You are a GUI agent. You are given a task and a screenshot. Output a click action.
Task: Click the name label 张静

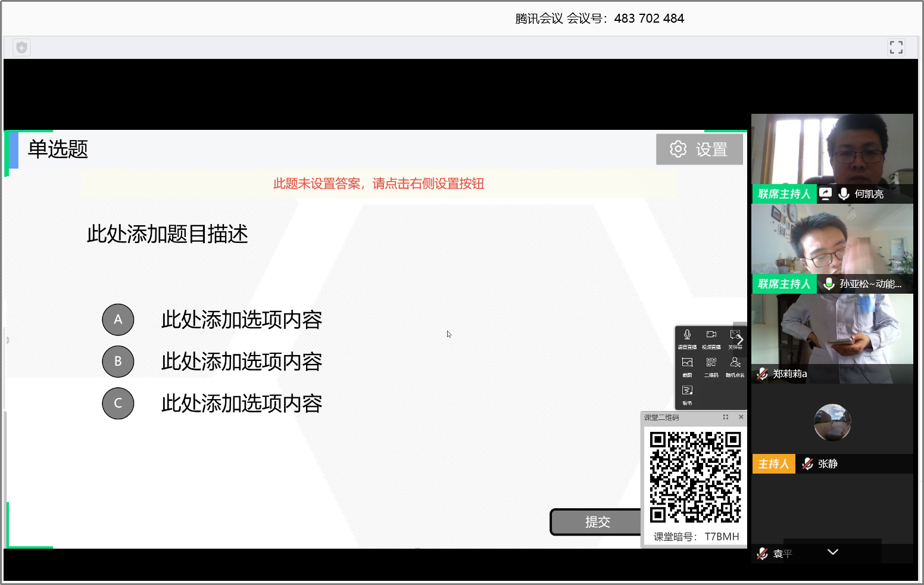pyautogui.click(x=828, y=463)
